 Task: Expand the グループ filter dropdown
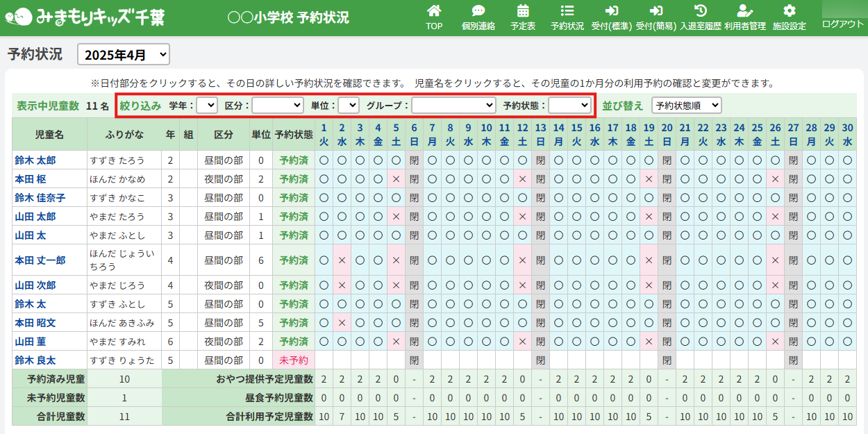[x=453, y=106]
